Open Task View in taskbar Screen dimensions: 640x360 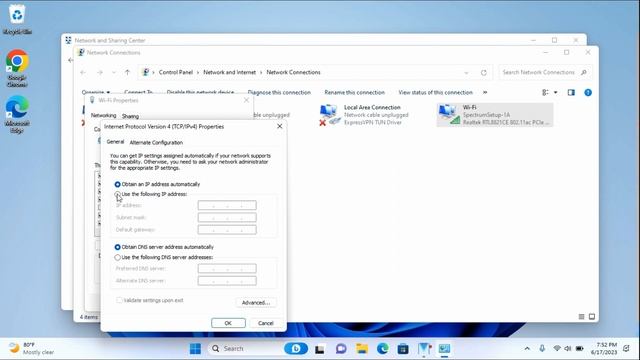(320, 349)
